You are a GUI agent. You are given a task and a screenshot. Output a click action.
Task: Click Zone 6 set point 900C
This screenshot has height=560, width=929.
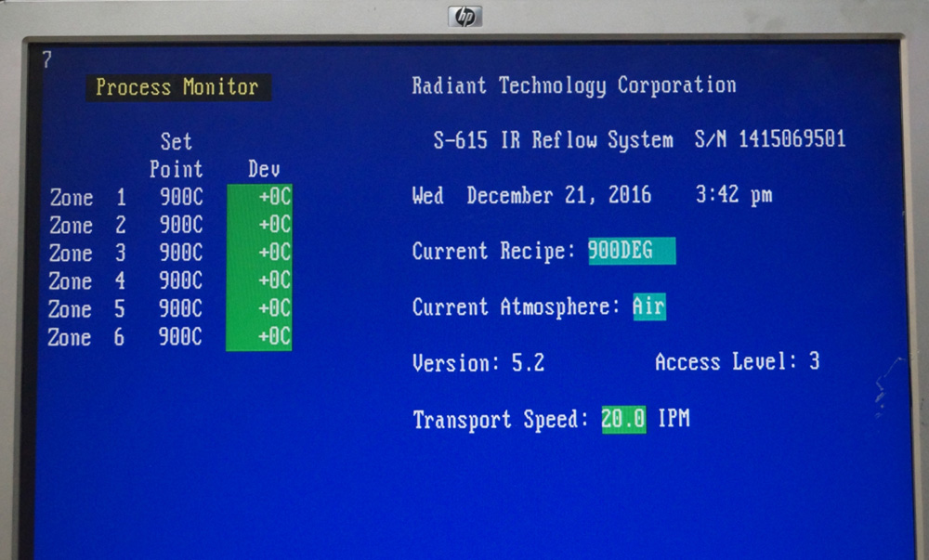179,336
